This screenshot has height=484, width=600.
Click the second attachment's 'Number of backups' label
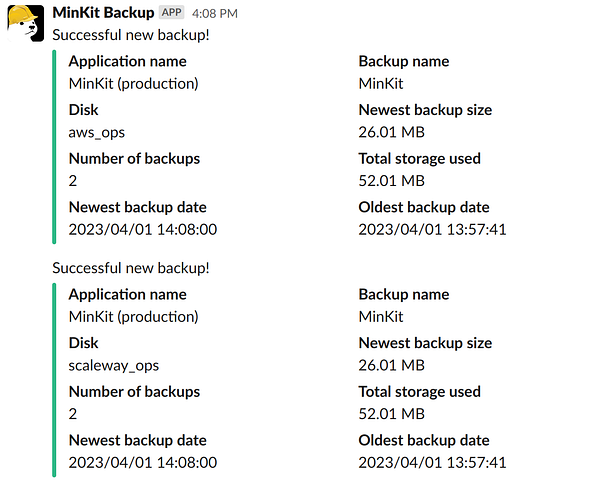pyautogui.click(x=134, y=392)
